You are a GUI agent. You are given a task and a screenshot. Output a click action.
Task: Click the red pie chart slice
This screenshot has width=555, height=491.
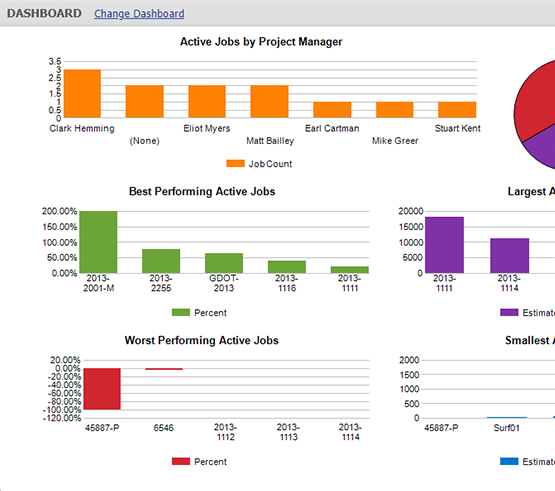pos(534,99)
